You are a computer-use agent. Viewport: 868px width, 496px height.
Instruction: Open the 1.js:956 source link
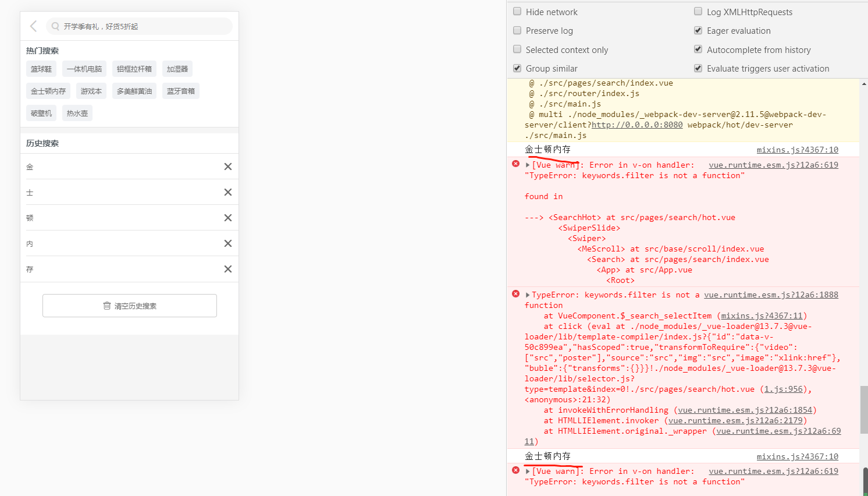click(x=783, y=389)
